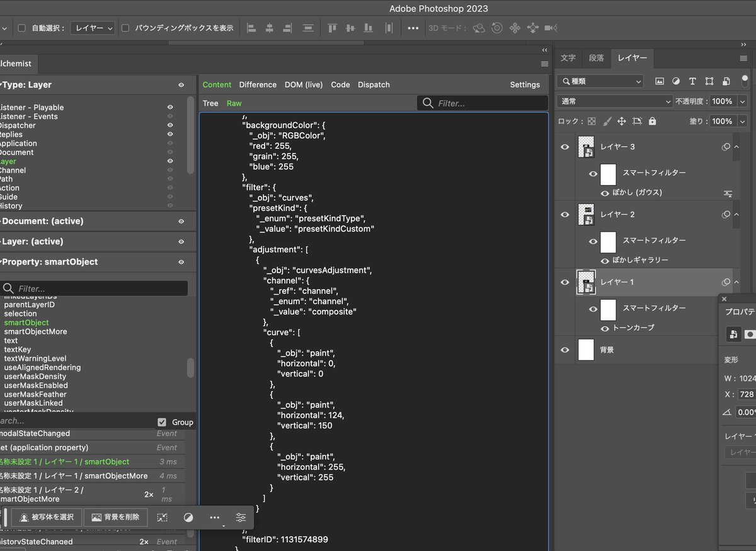
Task: Filter layers by type (T) icon
Action: pos(692,81)
